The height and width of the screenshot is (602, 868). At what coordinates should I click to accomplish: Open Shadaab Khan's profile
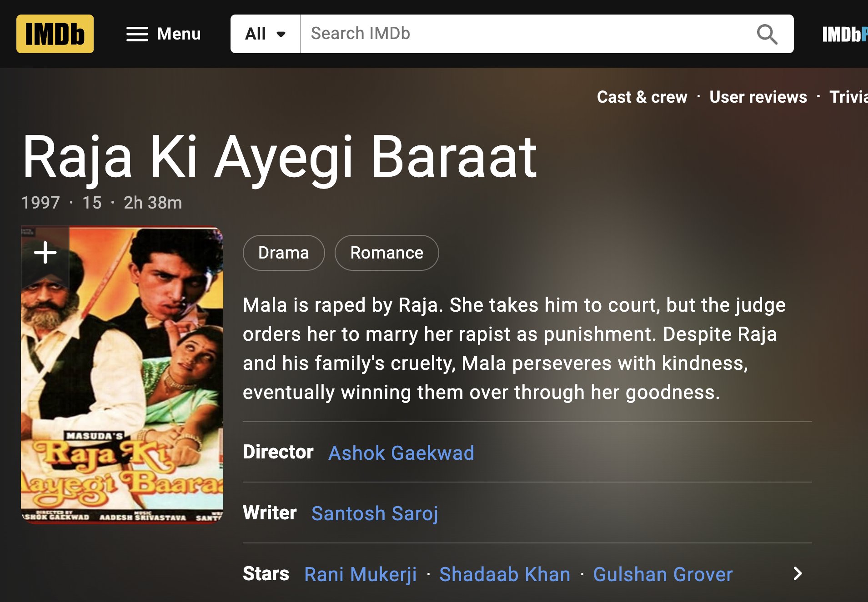click(505, 574)
